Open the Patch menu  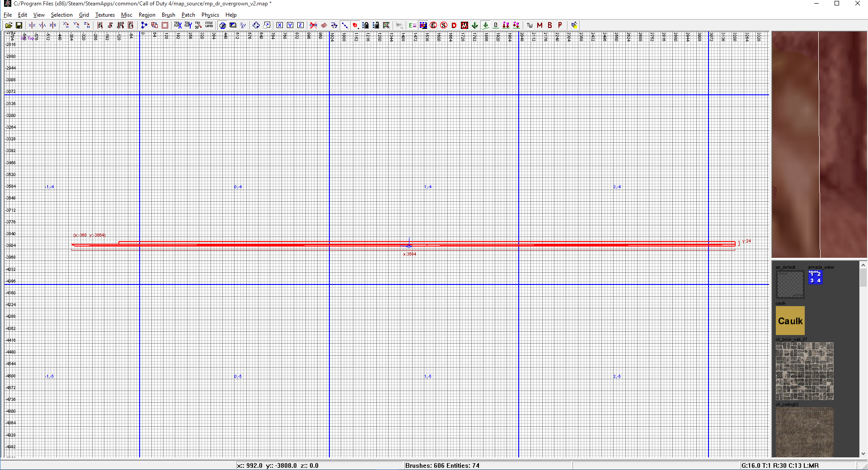click(188, 15)
